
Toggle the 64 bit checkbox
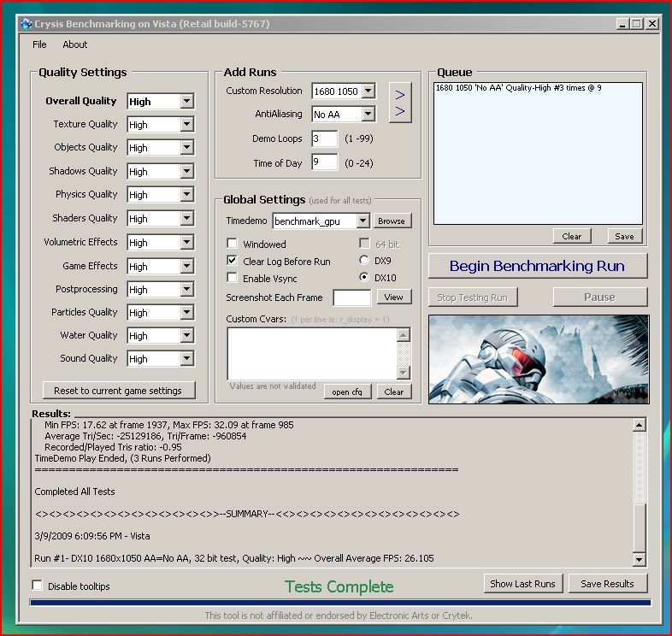coord(365,244)
